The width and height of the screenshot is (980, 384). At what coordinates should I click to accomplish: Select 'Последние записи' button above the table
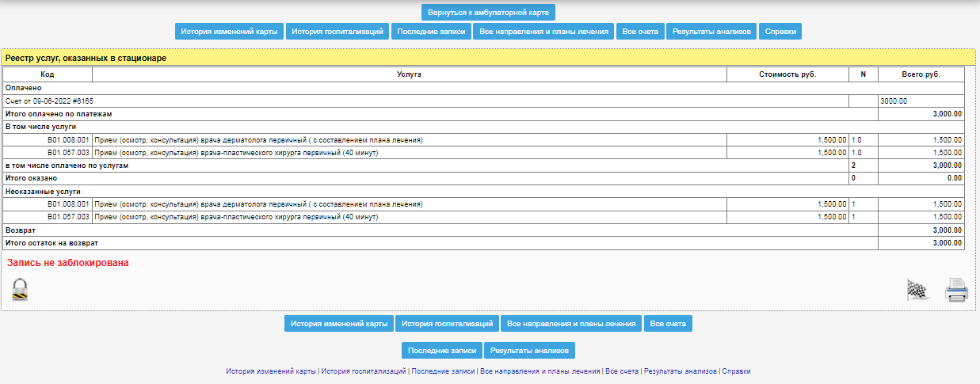click(431, 32)
